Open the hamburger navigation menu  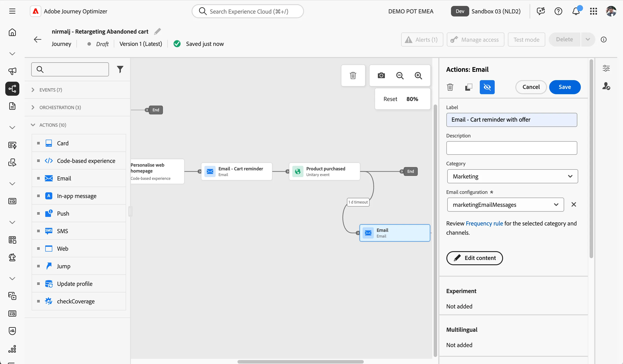point(12,11)
